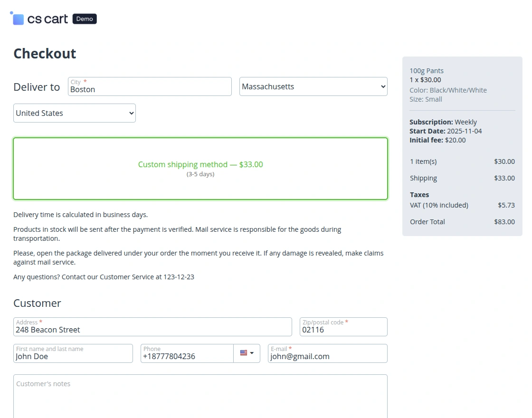Viewport: 532px width, 418px height.
Task: Select the First name and last name field
Action: pyautogui.click(x=73, y=356)
